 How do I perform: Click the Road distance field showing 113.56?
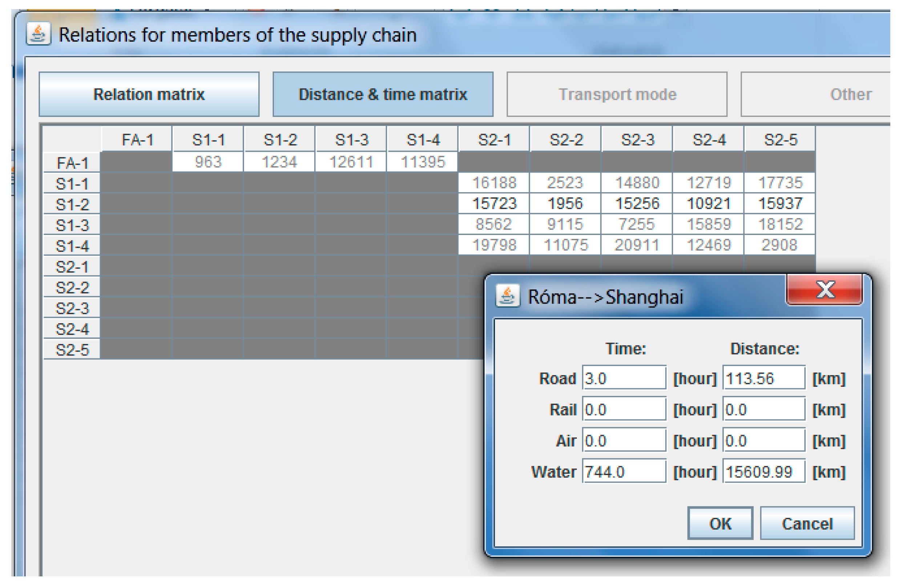[x=763, y=378]
